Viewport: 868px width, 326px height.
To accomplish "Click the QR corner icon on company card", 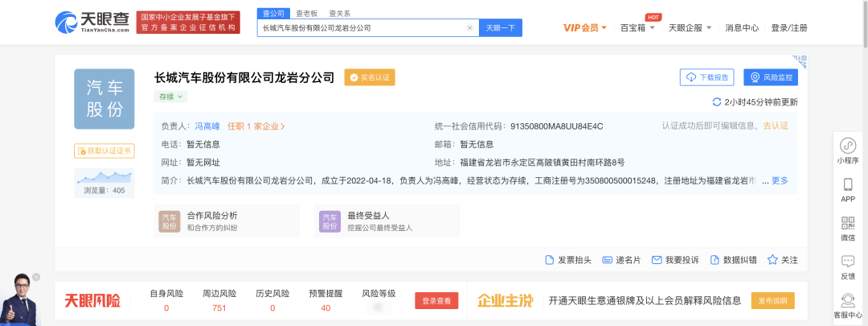I will pyautogui.click(x=800, y=60).
